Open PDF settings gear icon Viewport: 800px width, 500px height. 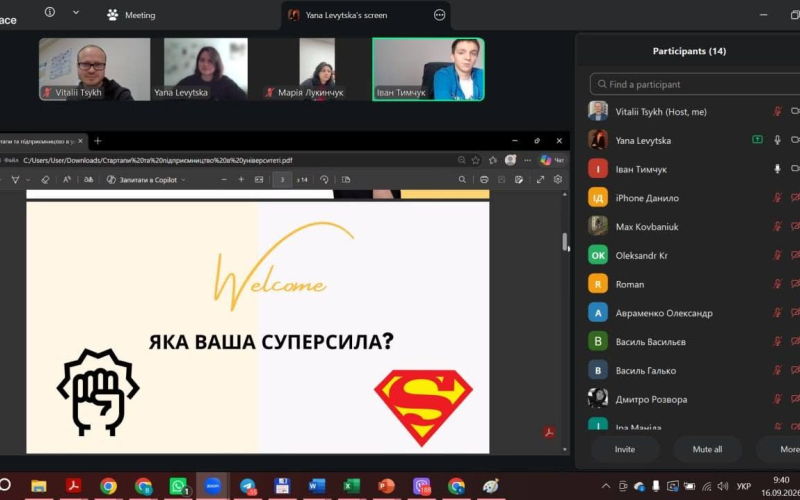pos(558,180)
